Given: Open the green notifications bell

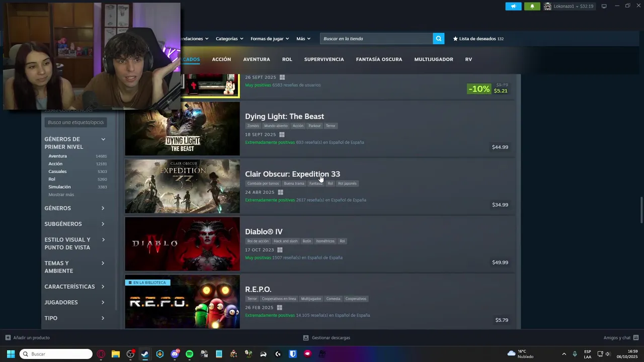Looking at the screenshot, I should (x=532, y=6).
